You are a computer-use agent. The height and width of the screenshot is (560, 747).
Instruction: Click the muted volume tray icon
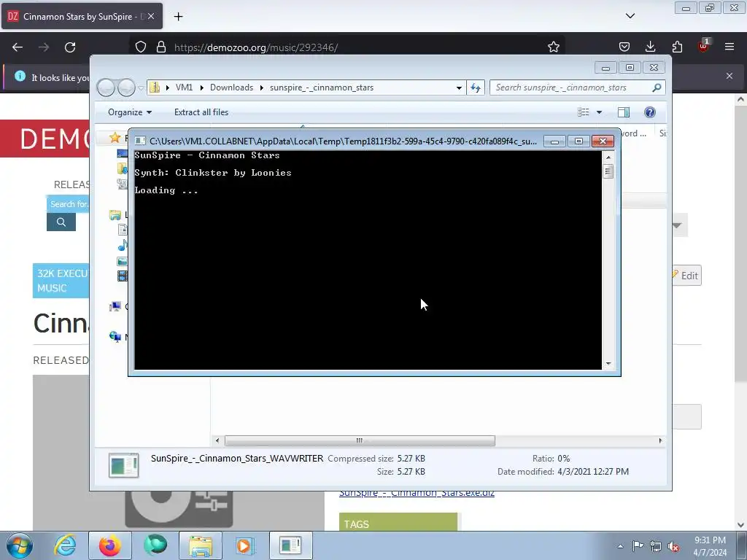point(673,546)
